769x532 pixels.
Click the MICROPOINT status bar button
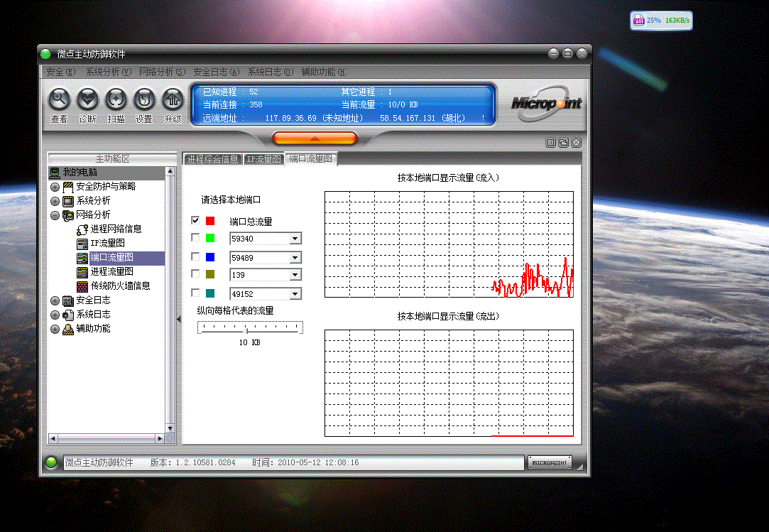coord(550,463)
